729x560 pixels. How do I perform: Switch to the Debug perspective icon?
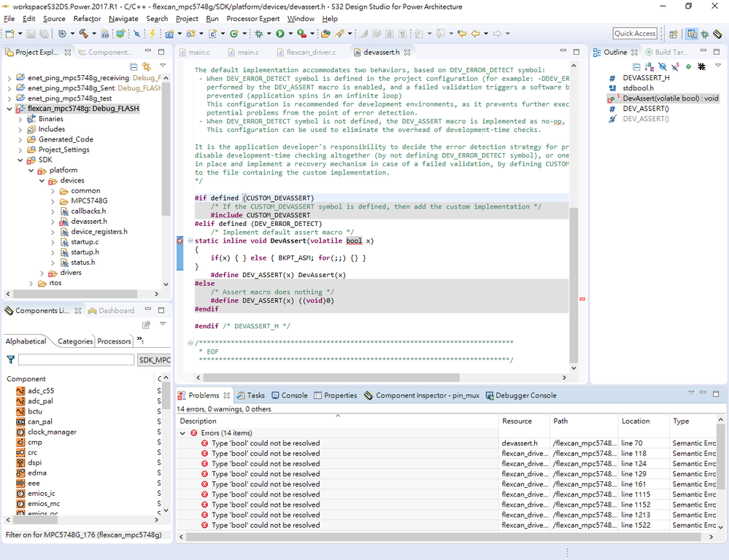point(706,34)
